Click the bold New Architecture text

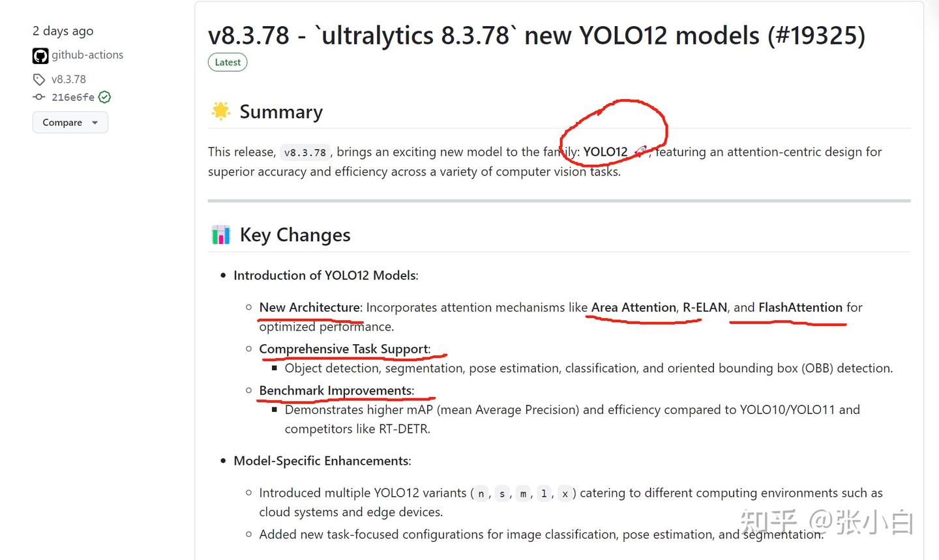[310, 307]
